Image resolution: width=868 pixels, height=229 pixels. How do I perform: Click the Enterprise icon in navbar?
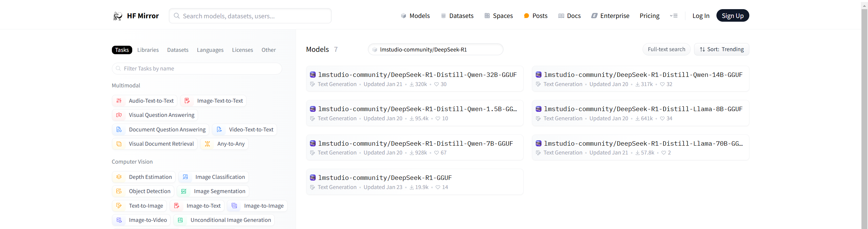coord(594,16)
